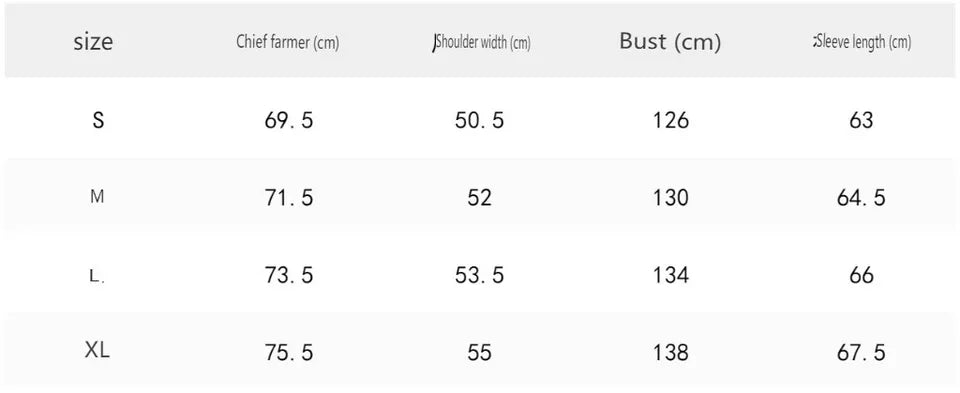The image size is (960, 393).
Task: Click the M size row label
Action: pos(97,198)
